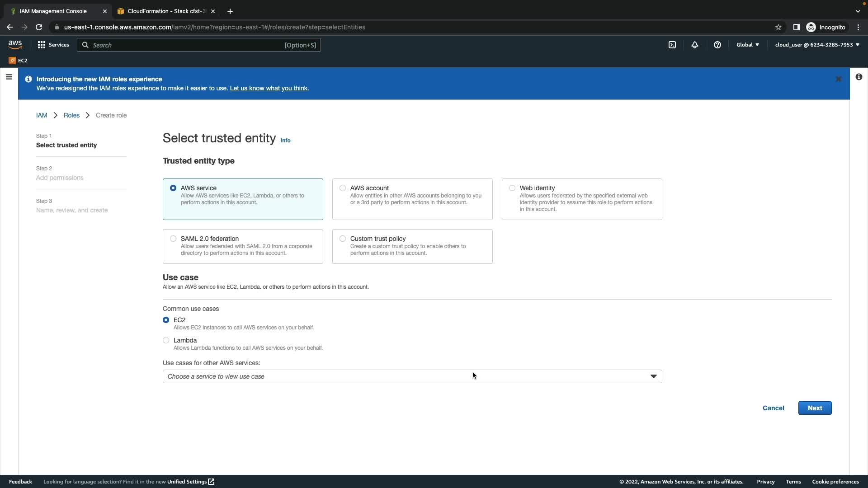Open the notifications bell
The height and width of the screenshot is (488, 868).
tap(695, 45)
